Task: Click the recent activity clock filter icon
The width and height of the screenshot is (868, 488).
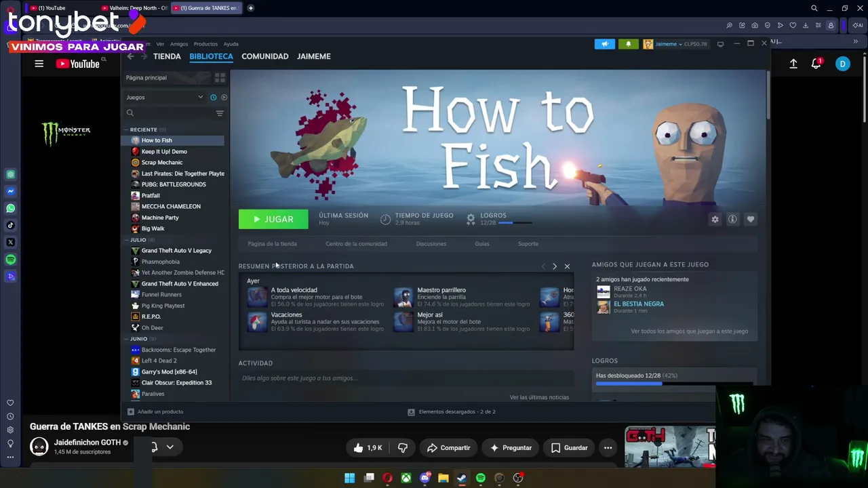Action: 213,97
